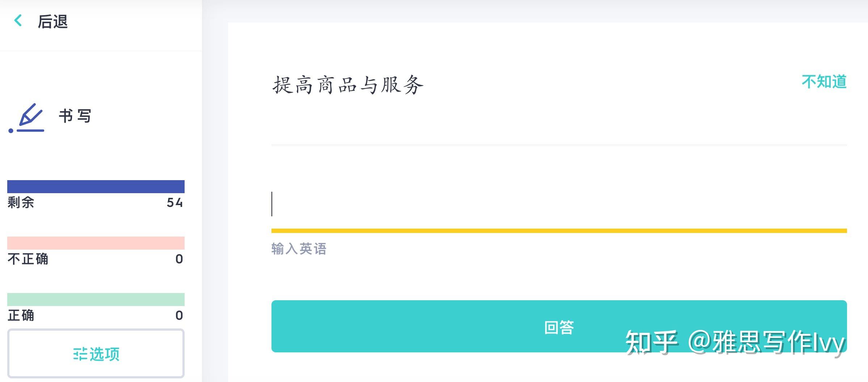Click the 正确 correct label
This screenshot has width=868, height=382.
tap(21, 315)
